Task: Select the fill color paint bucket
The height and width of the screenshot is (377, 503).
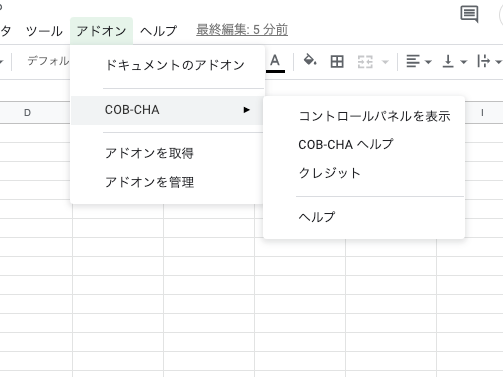Action: [x=310, y=61]
